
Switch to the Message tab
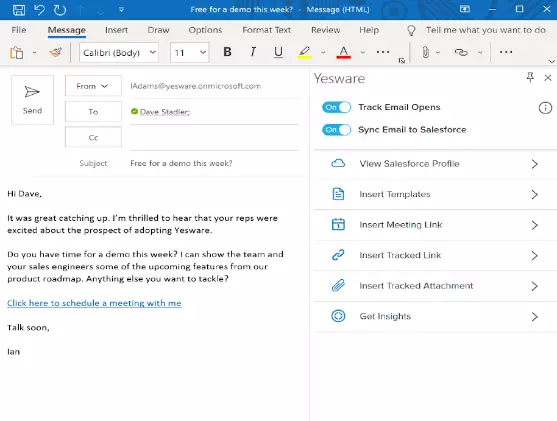click(67, 30)
